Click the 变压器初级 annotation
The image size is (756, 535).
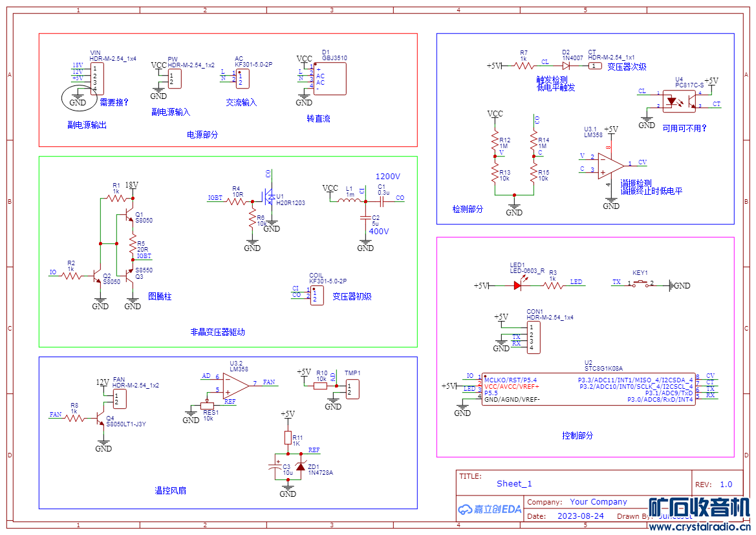[352, 296]
